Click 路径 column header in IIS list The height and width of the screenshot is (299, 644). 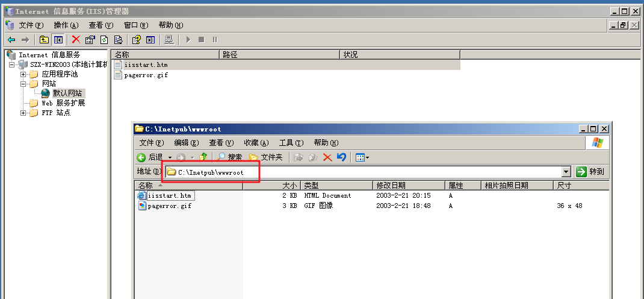280,55
